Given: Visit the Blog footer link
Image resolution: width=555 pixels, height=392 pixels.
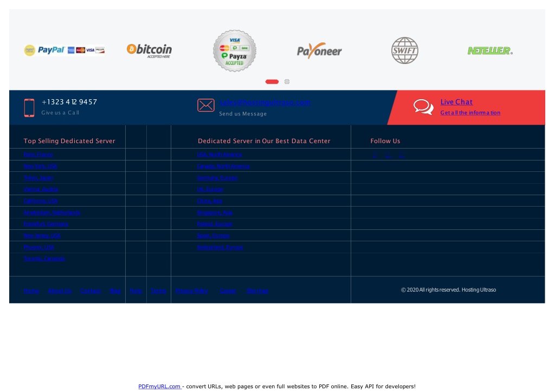Looking at the screenshot, I should tap(115, 291).
